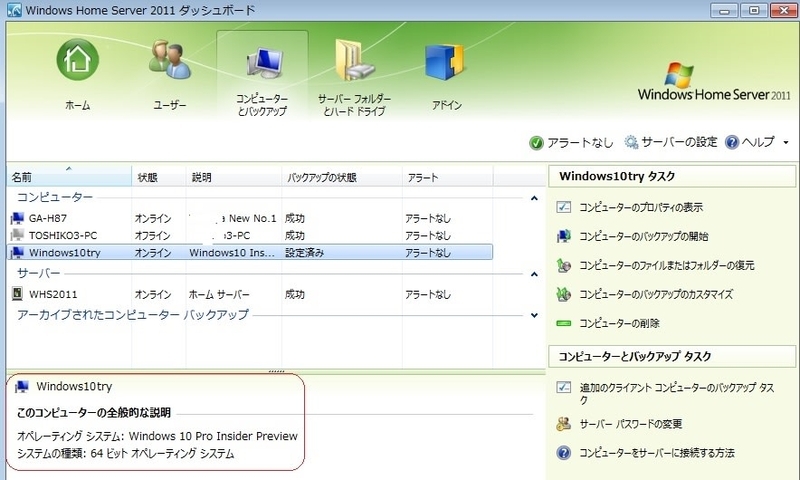The image size is (800, 480).
Task: Click コンピューターのプロパティの表示 task icon
Action: (x=563, y=207)
